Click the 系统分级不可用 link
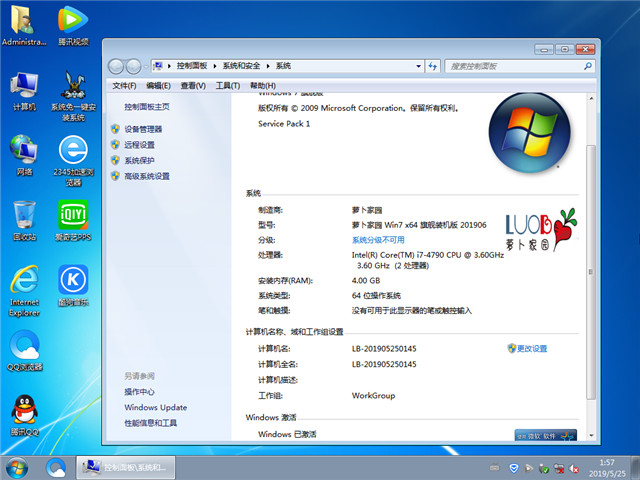The width and height of the screenshot is (640, 480). coord(378,240)
